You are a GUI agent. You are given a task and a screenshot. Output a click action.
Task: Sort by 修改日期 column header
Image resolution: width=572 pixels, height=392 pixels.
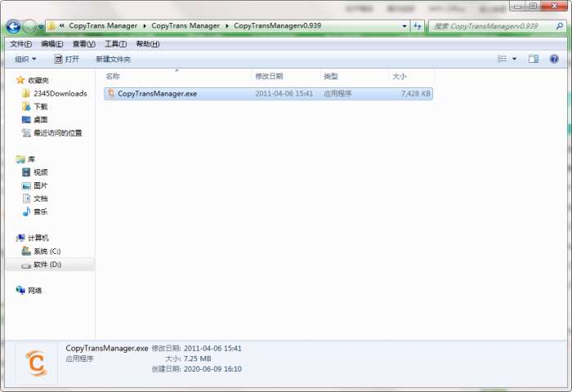tap(269, 76)
